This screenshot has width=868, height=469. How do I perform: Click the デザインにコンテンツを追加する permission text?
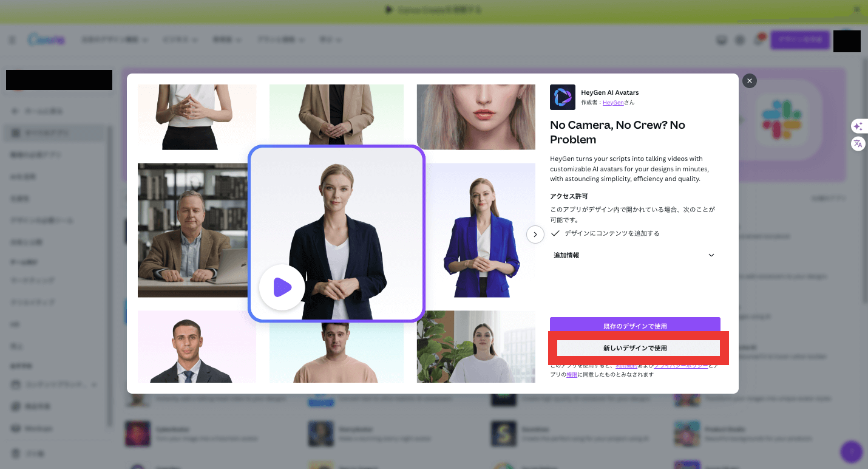click(x=612, y=233)
